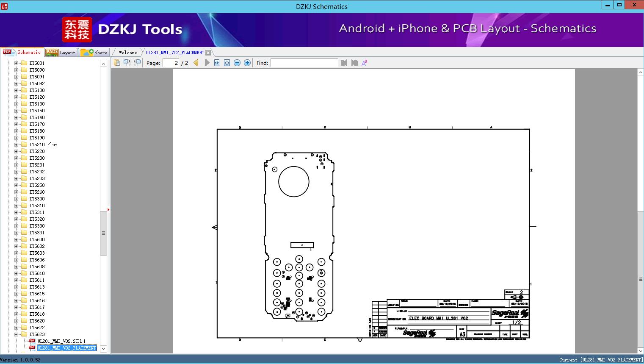
Task: Click the document viewer vertical scrollbar thumb
Action: pyautogui.click(x=641, y=279)
